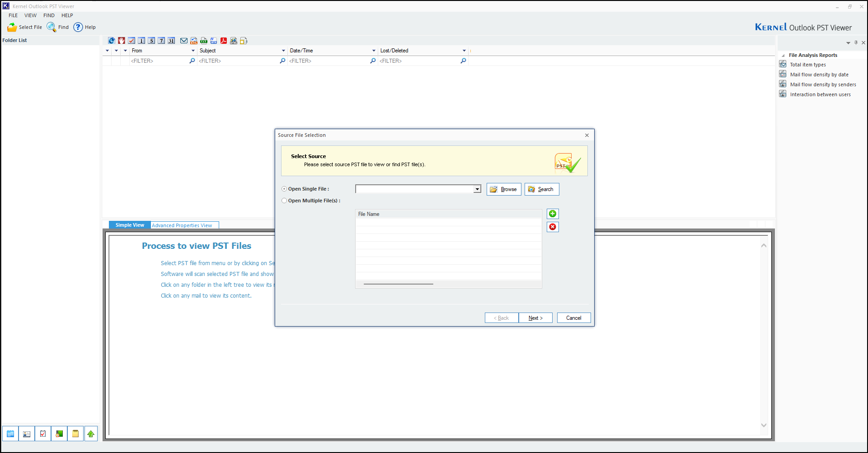868x453 pixels.
Task: Click the Search button in dialog
Action: pyautogui.click(x=542, y=189)
